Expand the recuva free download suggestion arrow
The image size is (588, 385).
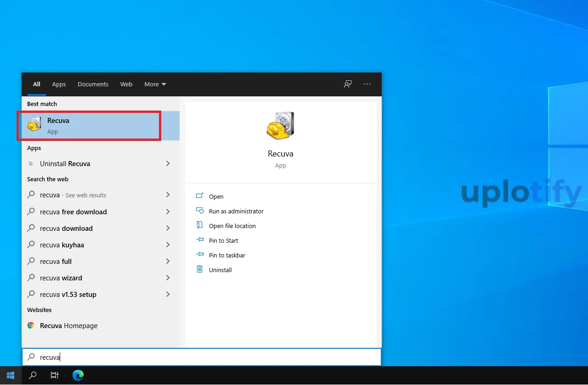[168, 212]
